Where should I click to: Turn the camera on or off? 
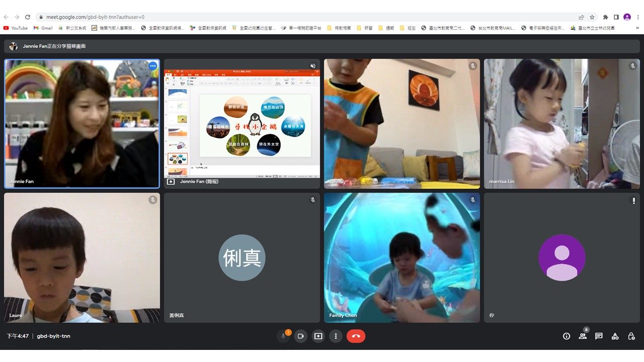click(301, 336)
